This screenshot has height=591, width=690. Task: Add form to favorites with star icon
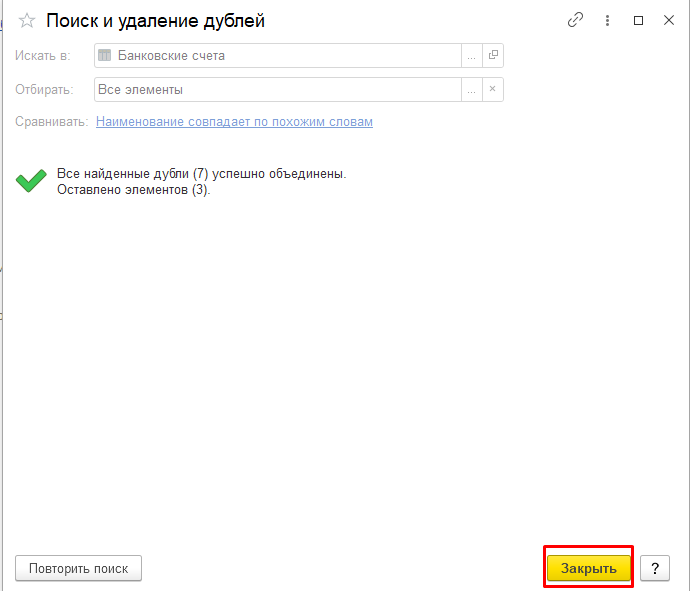click(27, 20)
